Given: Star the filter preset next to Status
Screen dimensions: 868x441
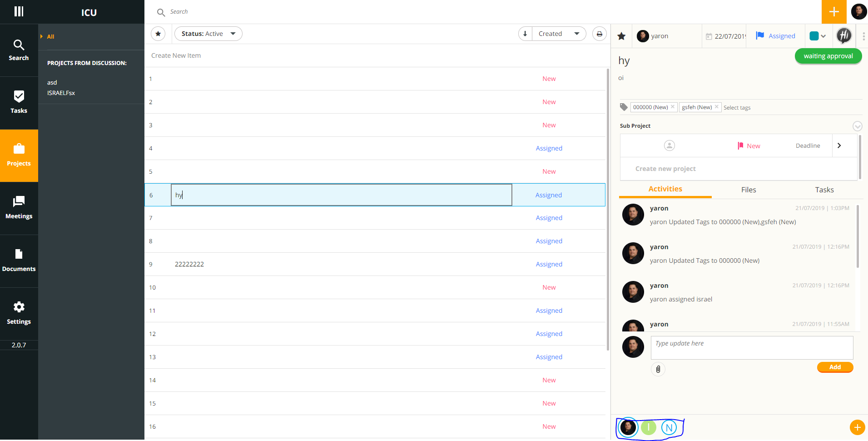Looking at the screenshot, I should click(x=158, y=33).
